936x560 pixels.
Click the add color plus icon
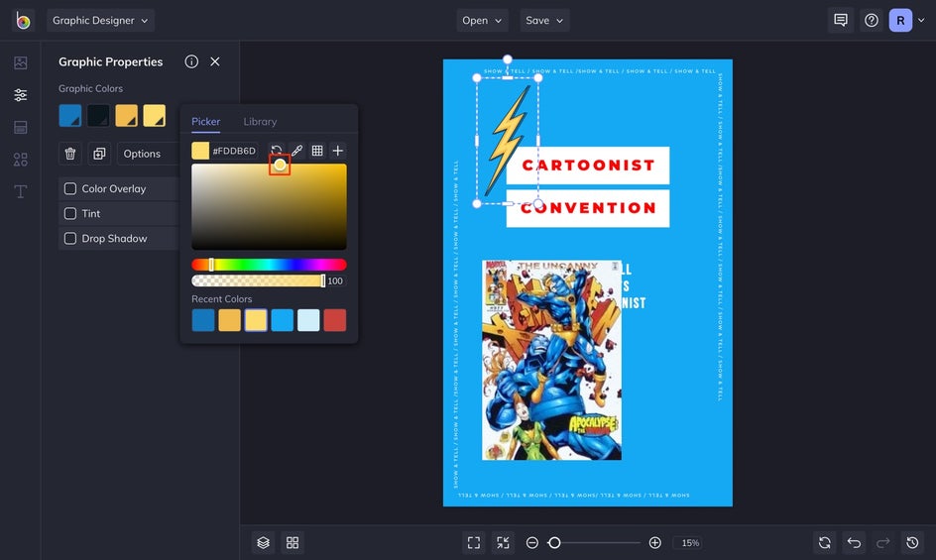338,151
